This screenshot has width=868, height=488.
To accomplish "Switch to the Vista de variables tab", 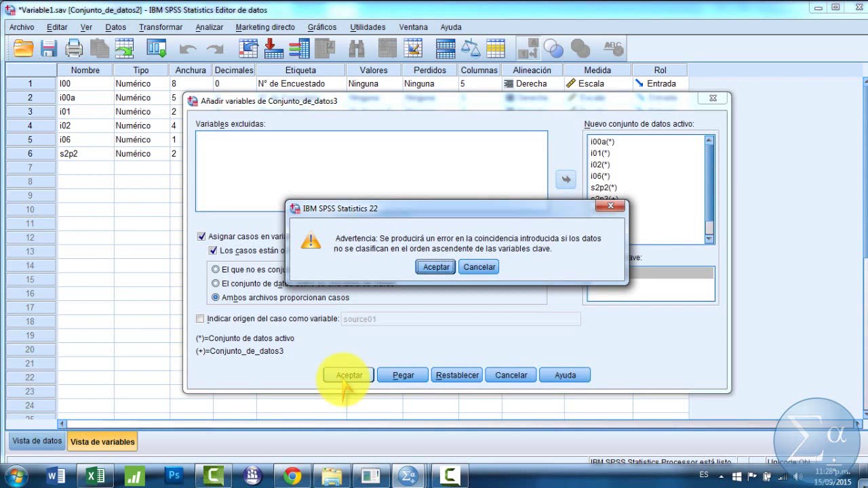I will [102, 441].
